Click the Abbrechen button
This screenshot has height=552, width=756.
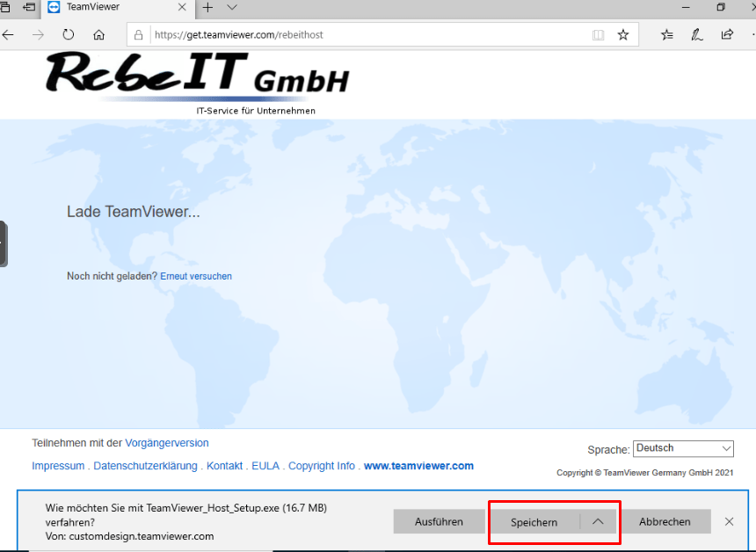coord(665,521)
